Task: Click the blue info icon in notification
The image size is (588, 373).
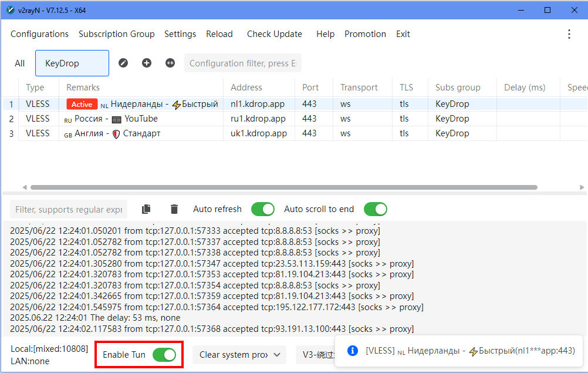Action: (x=353, y=351)
